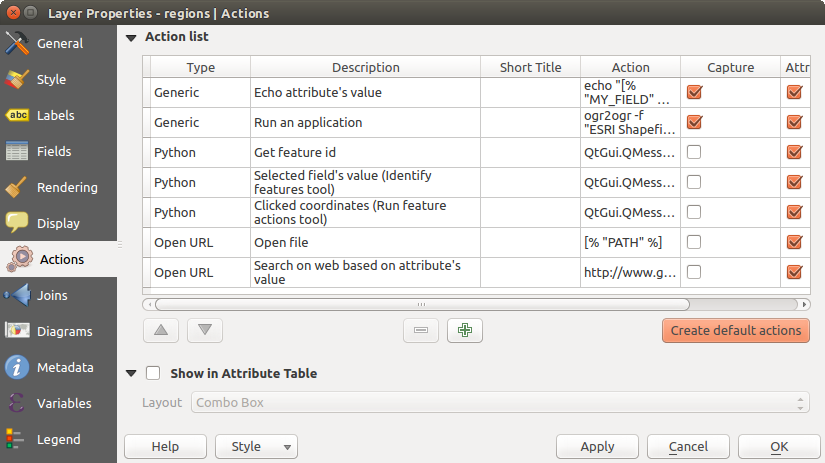Viewport: 825px width, 463px height.
Task: Enable Capture for Get feature id
Action: coord(694,153)
